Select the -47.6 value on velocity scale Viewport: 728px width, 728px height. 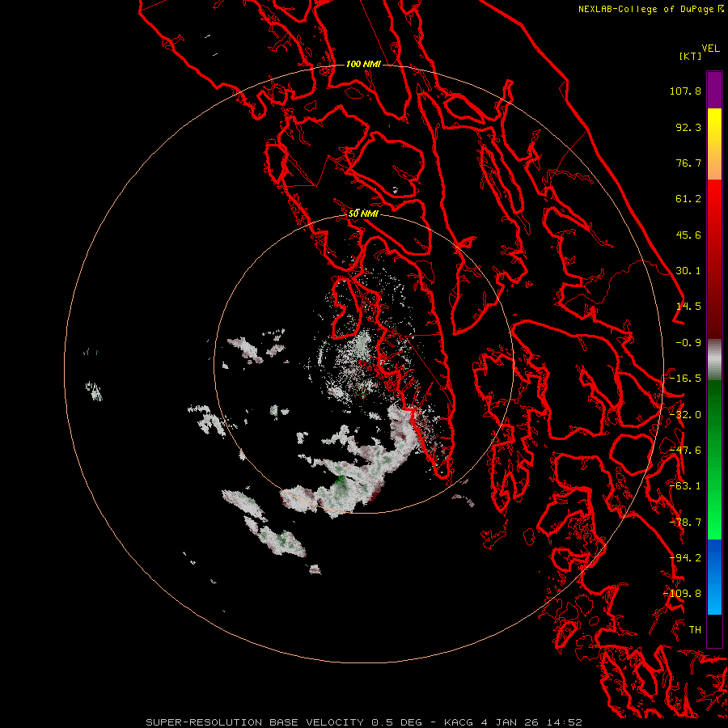click(685, 451)
